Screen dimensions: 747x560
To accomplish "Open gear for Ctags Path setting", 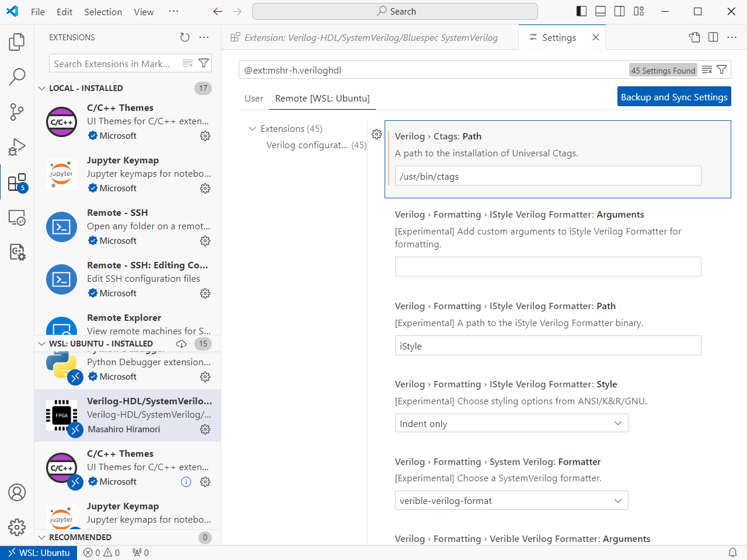I will 377,134.
